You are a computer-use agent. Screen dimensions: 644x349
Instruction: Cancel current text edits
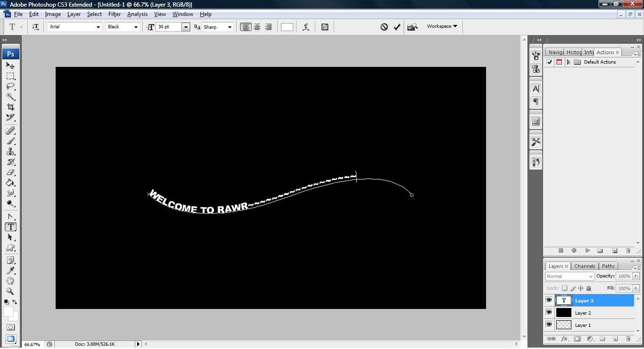tap(384, 27)
